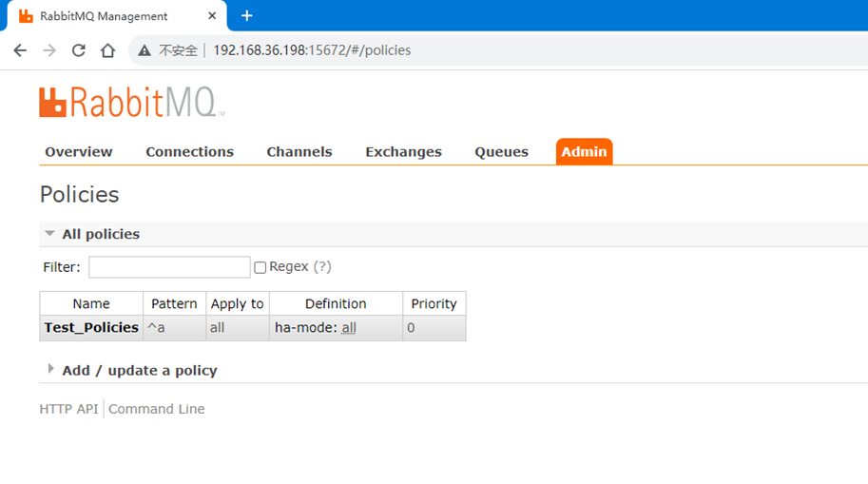Click the ha-mode: all definition cell
Viewport: 868px width, 484px height.
(x=336, y=328)
